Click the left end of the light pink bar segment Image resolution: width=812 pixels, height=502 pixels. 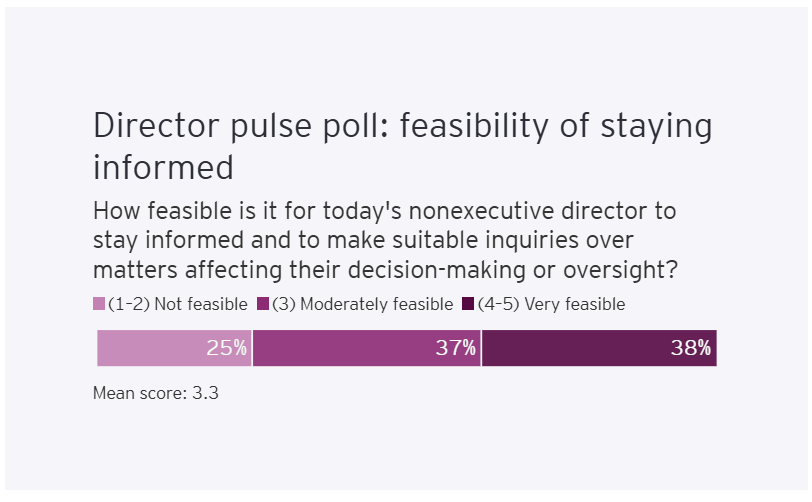pos(110,348)
